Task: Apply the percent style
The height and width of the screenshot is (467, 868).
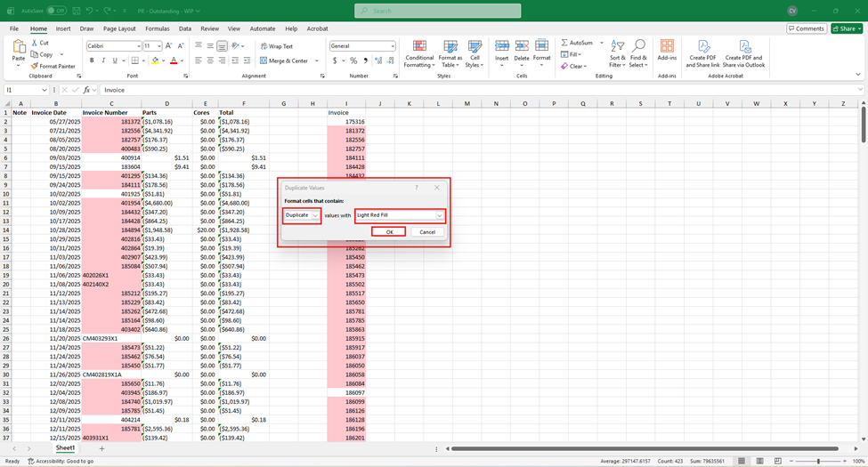Action: (x=353, y=60)
